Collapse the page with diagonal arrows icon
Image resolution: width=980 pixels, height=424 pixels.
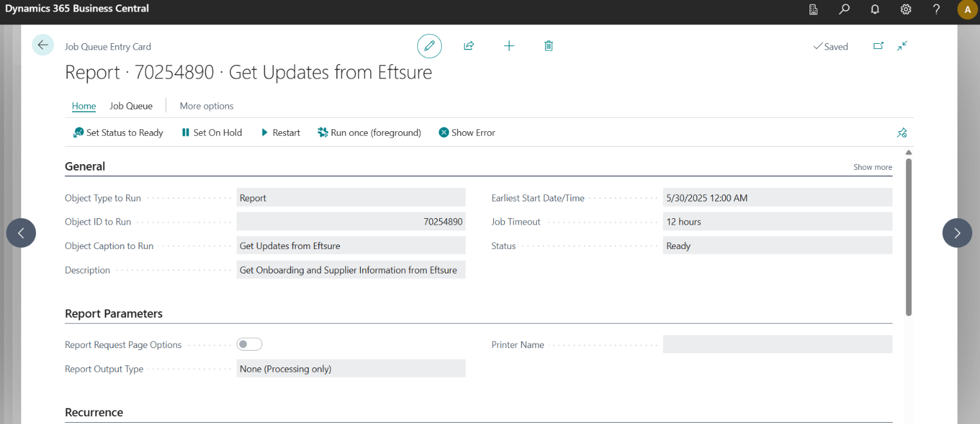pyautogui.click(x=903, y=46)
